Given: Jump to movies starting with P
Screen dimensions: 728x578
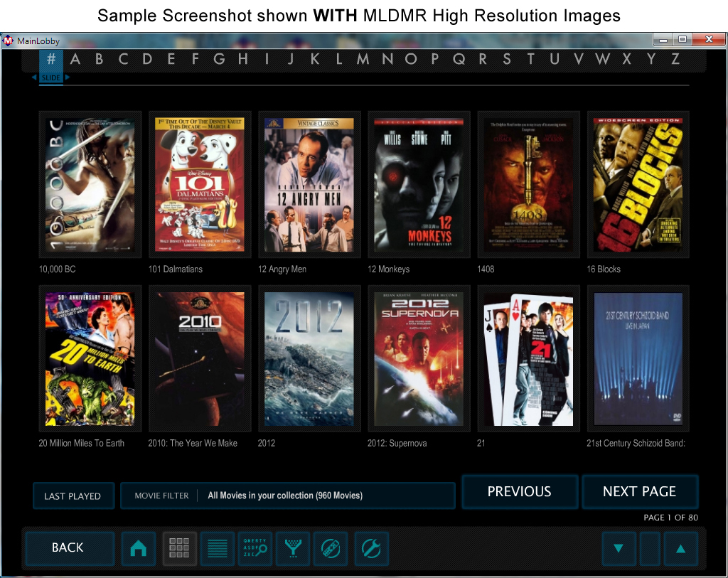Looking at the screenshot, I should pos(434,60).
